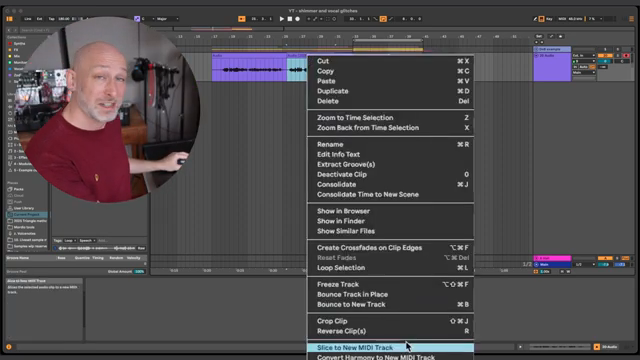Toggle the Loop switch in the transport
This screenshot has width=640, height=360.
click(383, 19)
